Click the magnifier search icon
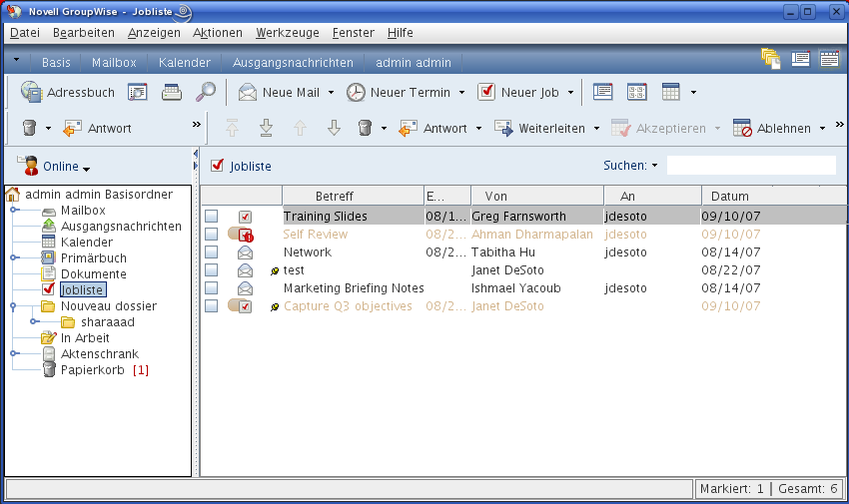 pos(205,92)
